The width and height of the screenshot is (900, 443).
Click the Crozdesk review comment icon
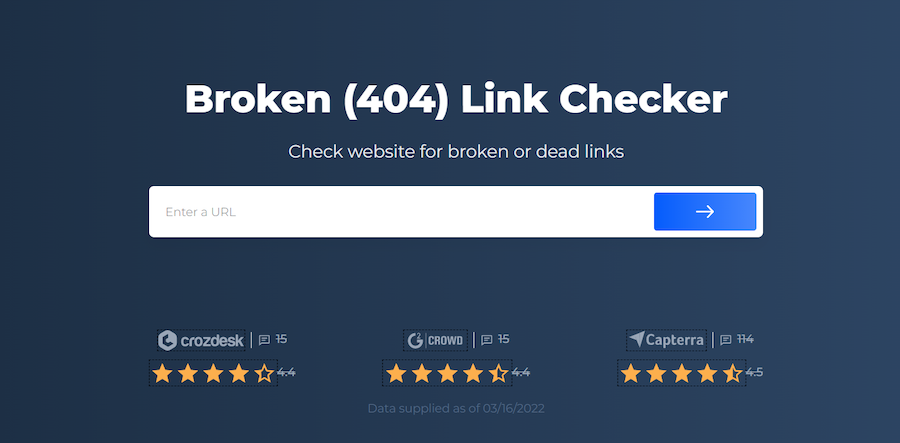[264, 340]
